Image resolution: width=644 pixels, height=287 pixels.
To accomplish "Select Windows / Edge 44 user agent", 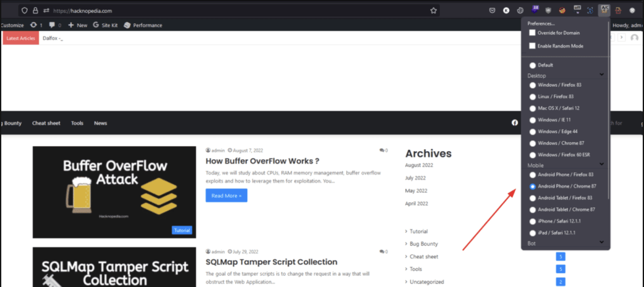I will (x=532, y=132).
